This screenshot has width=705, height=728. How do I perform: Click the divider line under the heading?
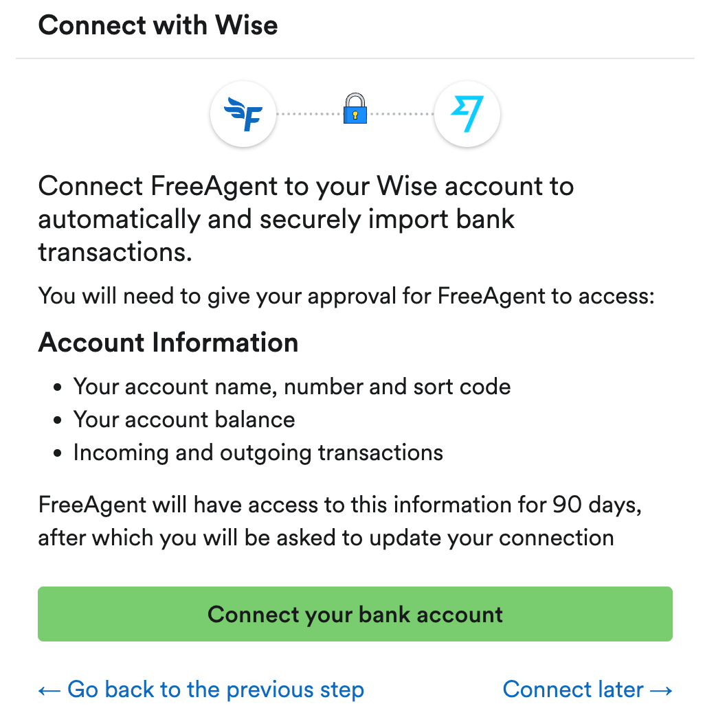point(355,59)
